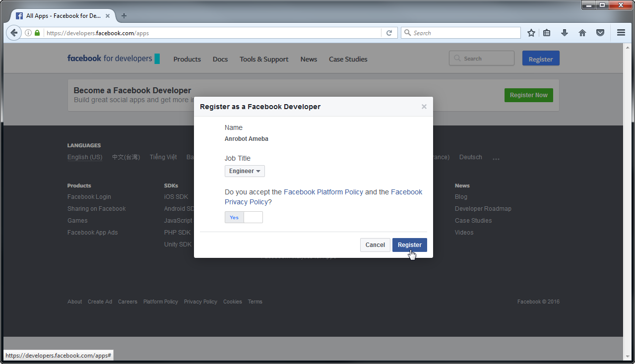Open About link in footer

pos(75,302)
